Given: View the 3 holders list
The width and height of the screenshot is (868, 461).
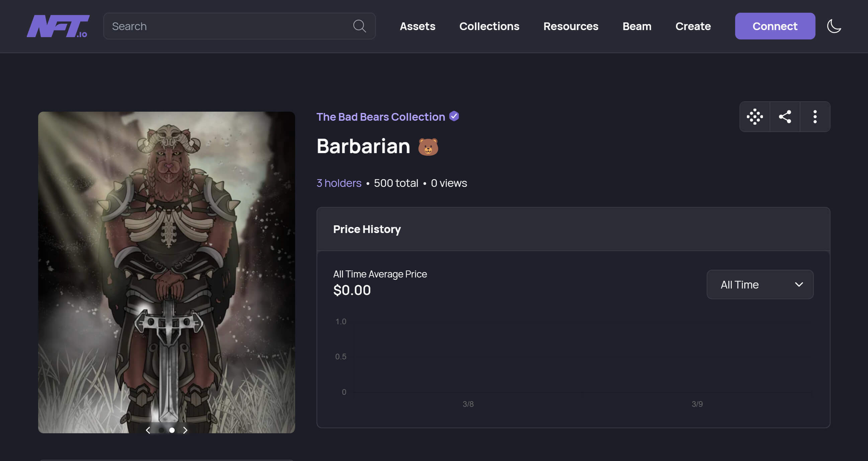Looking at the screenshot, I should point(338,183).
